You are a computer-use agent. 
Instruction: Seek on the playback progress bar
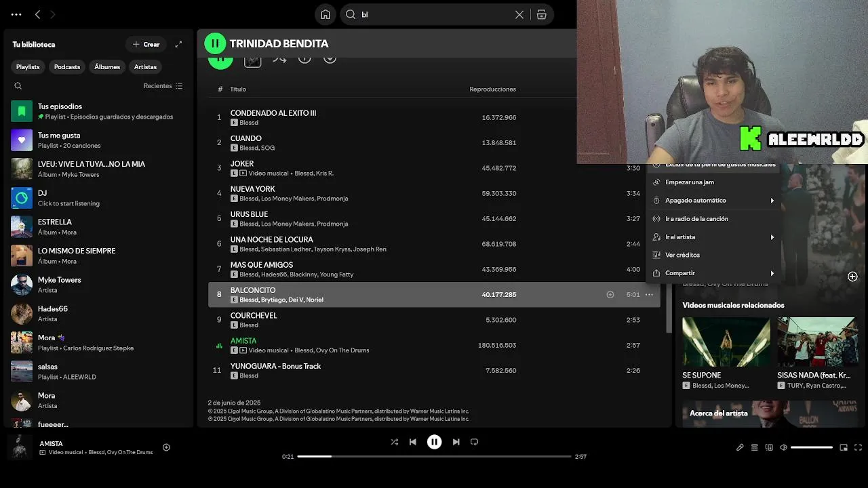[434, 456]
